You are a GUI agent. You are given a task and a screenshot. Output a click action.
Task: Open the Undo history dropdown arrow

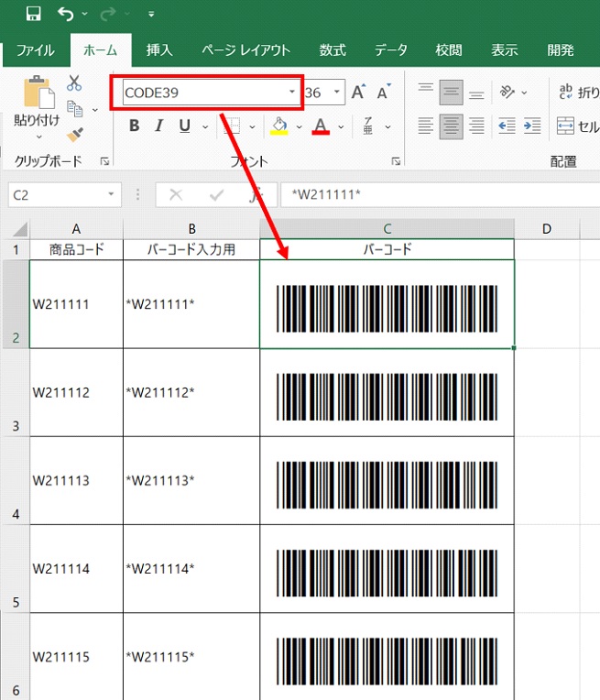(x=85, y=15)
